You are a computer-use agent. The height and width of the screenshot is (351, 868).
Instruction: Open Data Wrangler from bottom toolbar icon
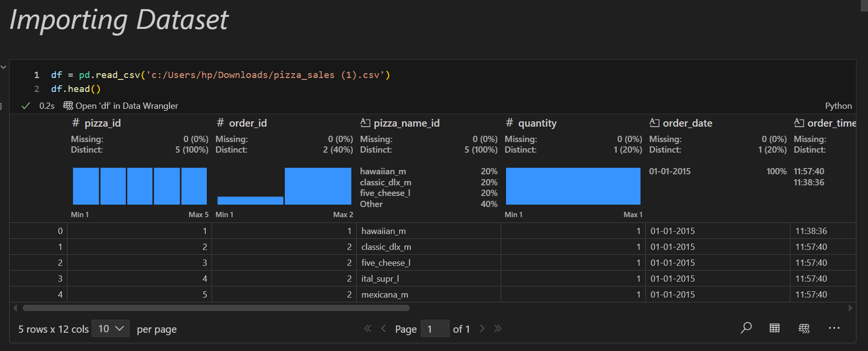coord(804,328)
